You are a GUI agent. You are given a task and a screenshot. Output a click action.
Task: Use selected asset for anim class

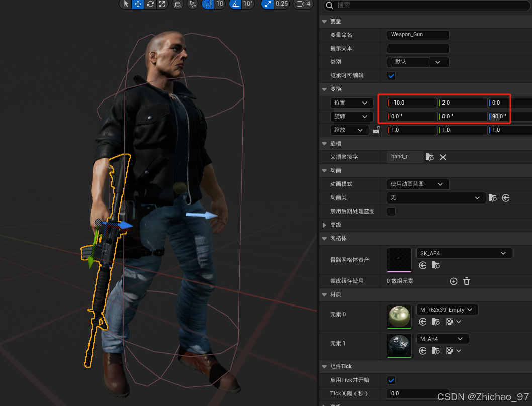click(x=505, y=198)
